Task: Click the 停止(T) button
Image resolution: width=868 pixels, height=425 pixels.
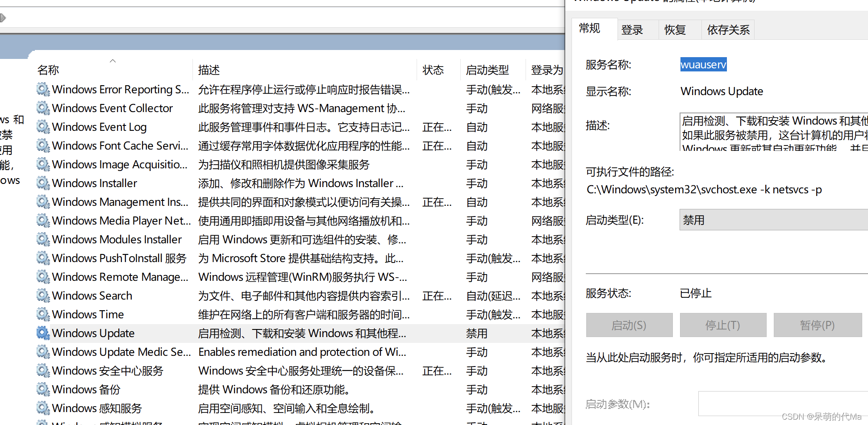Action: coord(723,325)
